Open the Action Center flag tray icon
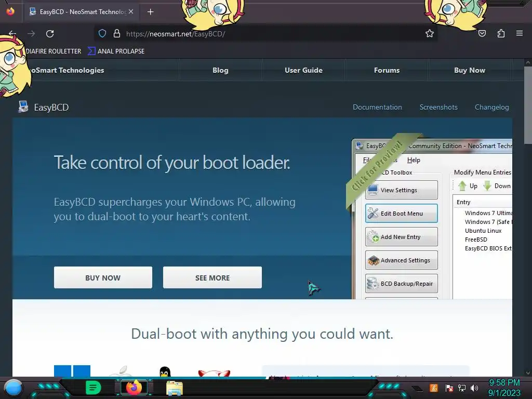The height and width of the screenshot is (399, 532). pyautogui.click(x=449, y=388)
